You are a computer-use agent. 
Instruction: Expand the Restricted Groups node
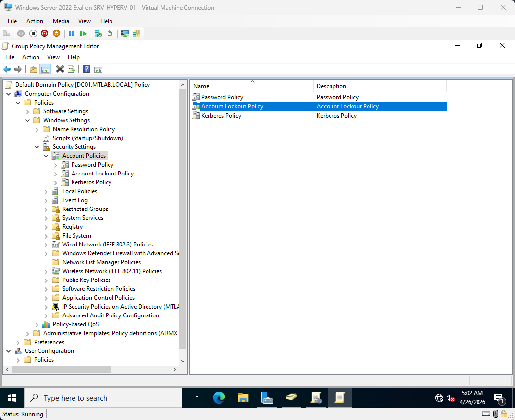(46, 209)
